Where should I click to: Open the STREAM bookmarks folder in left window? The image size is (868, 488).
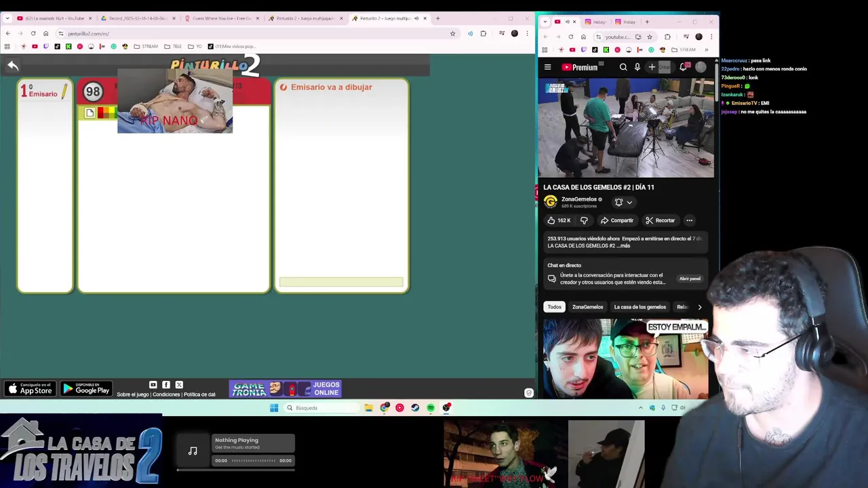click(x=146, y=47)
